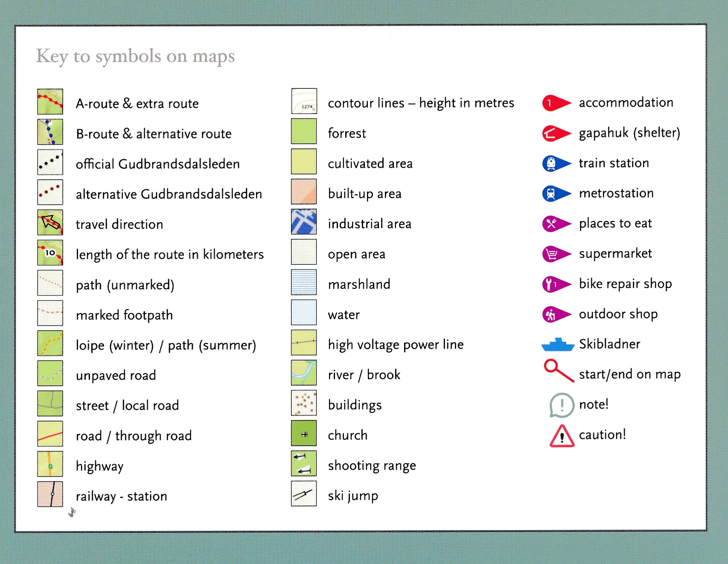Select the start/end on map pin
The image size is (728, 564).
click(558, 370)
